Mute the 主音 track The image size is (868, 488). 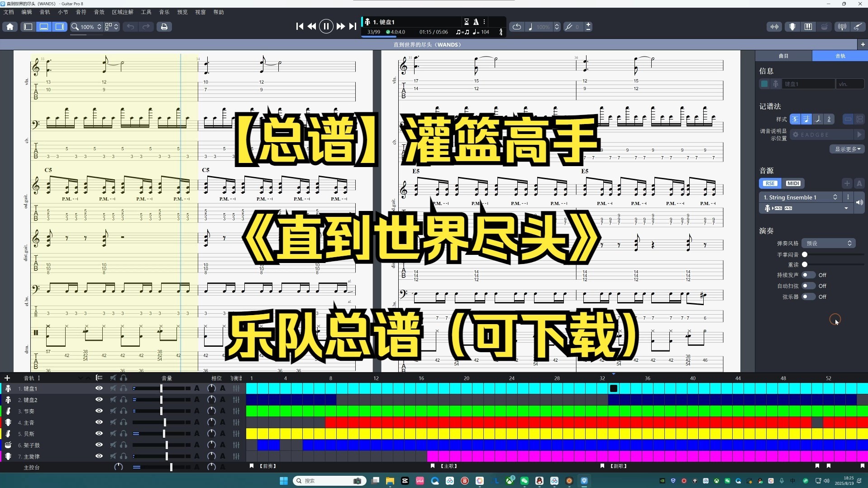point(113,422)
